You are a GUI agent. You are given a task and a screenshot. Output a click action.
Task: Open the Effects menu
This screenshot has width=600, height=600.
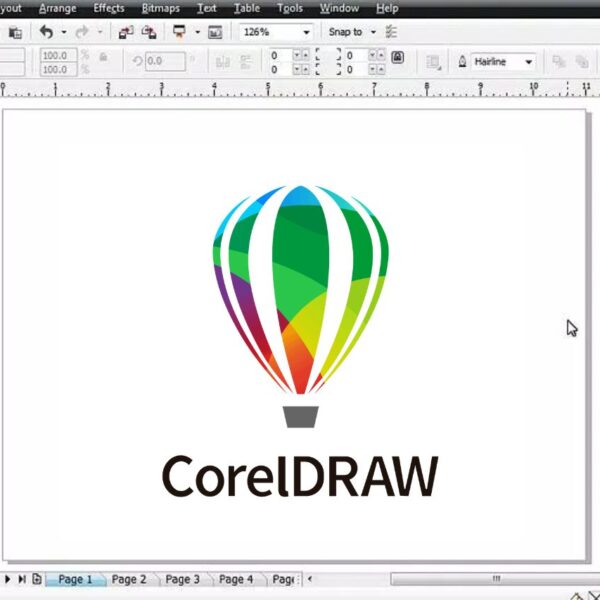click(x=109, y=8)
